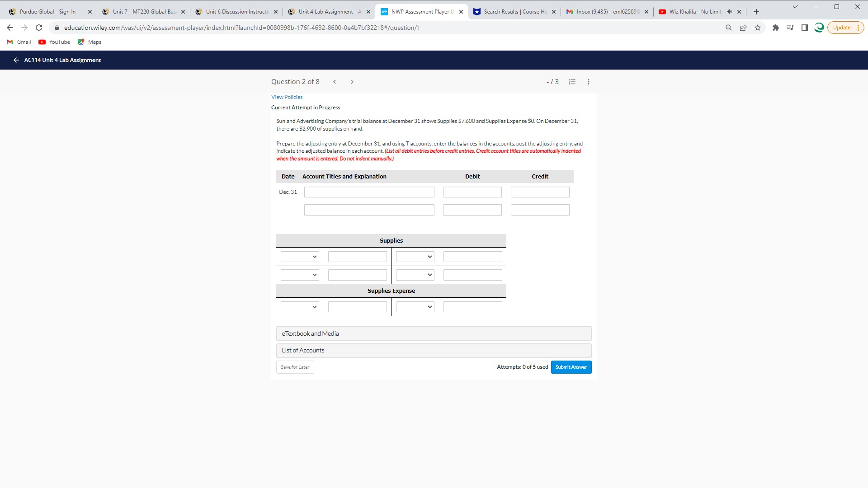Open the View Policies link
This screenshot has height=488, width=868.
pos(287,97)
